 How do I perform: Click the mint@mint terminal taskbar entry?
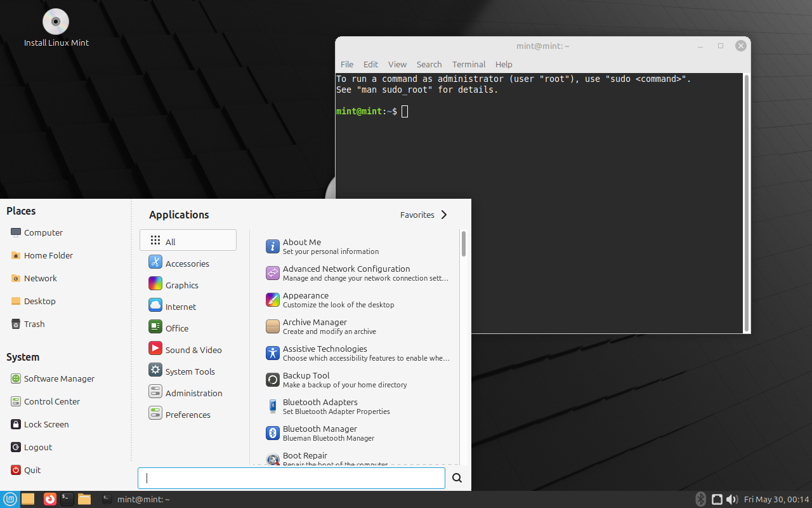[x=136, y=499]
